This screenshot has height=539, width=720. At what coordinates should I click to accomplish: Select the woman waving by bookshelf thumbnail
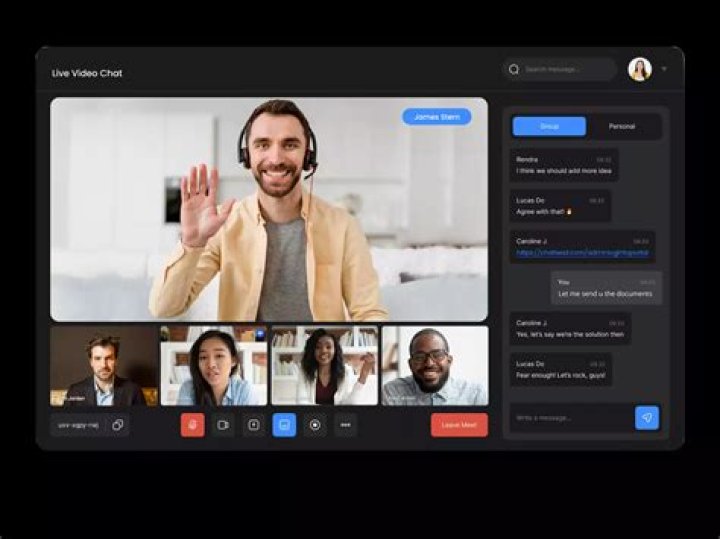[x=325, y=366]
